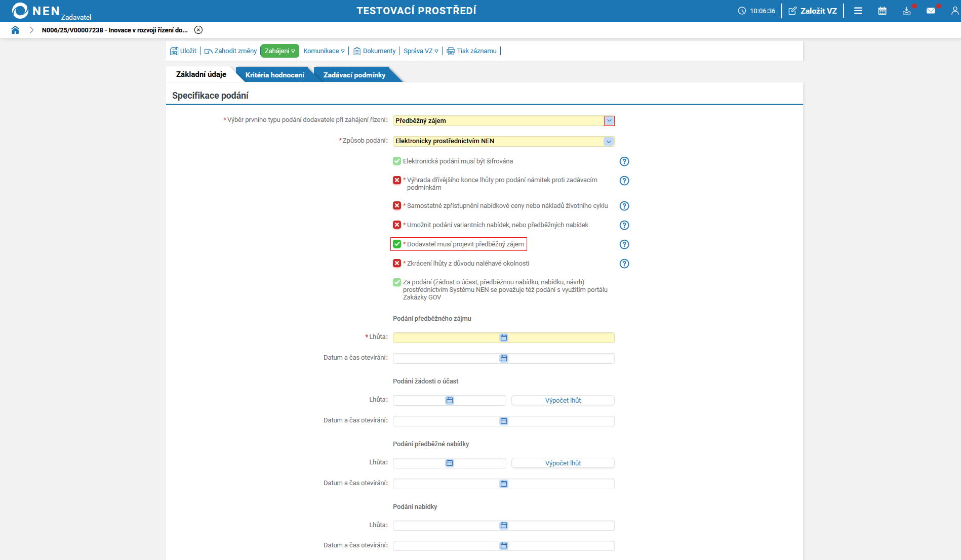
Task: Open calendar for Podání nabídky Lhůta
Action: pyautogui.click(x=504, y=525)
